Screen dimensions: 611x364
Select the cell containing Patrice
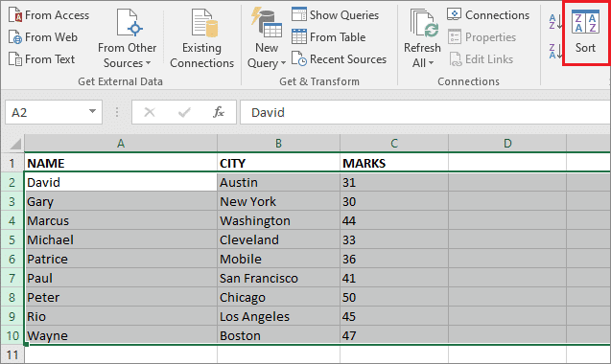click(x=121, y=259)
